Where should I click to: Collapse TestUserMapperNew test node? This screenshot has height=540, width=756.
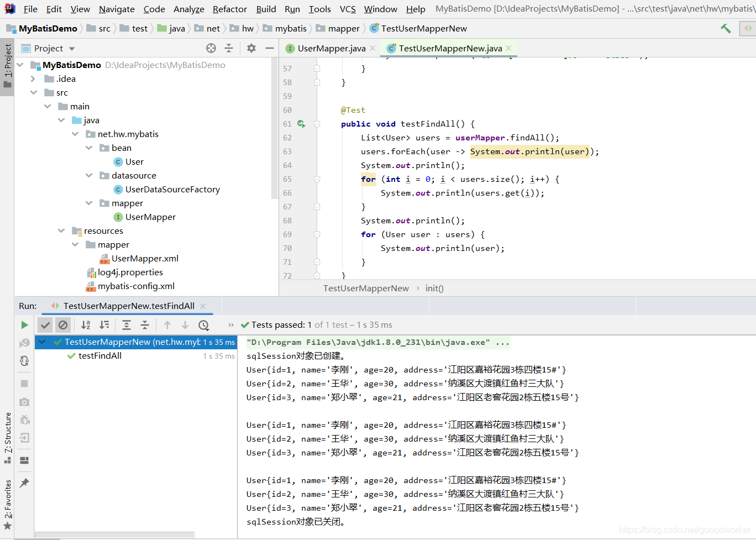42,342
